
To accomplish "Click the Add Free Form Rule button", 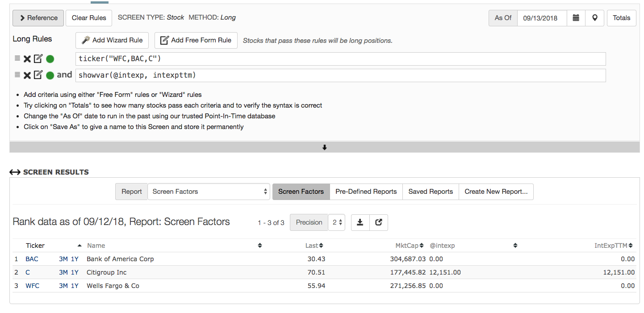I will [x=196, y=40].
